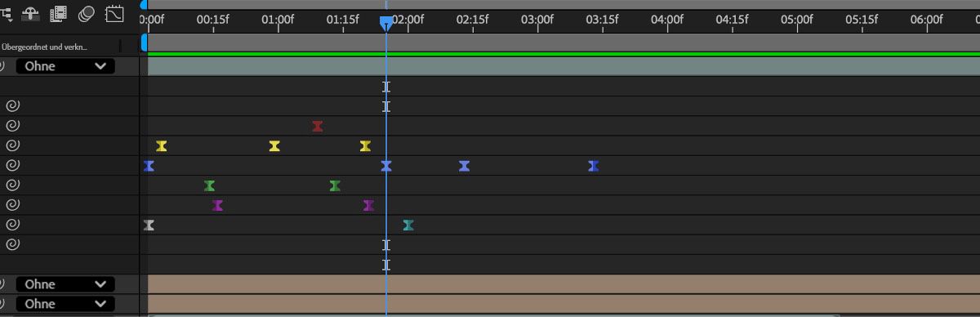The height and width of the screenshot is (317, 980).
Task: Click the ruler at 05:00f
Action: point(797,19)
